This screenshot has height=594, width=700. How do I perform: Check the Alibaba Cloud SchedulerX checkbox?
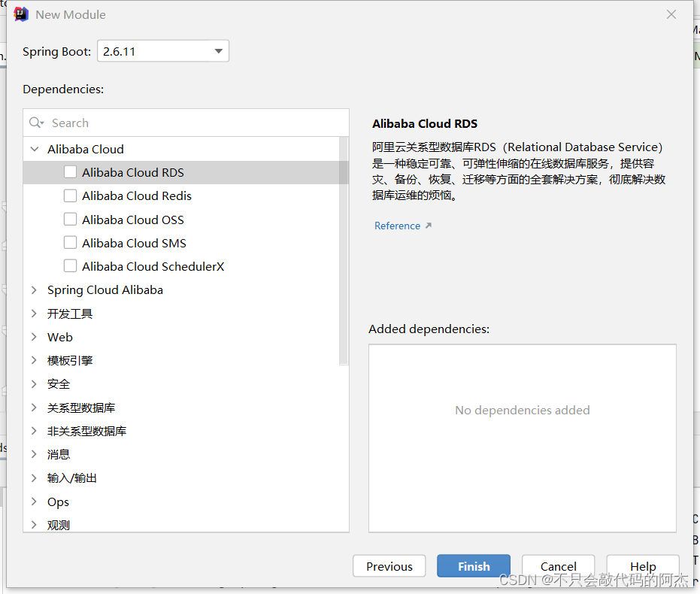pyautogui.click(x=70, y=265)
